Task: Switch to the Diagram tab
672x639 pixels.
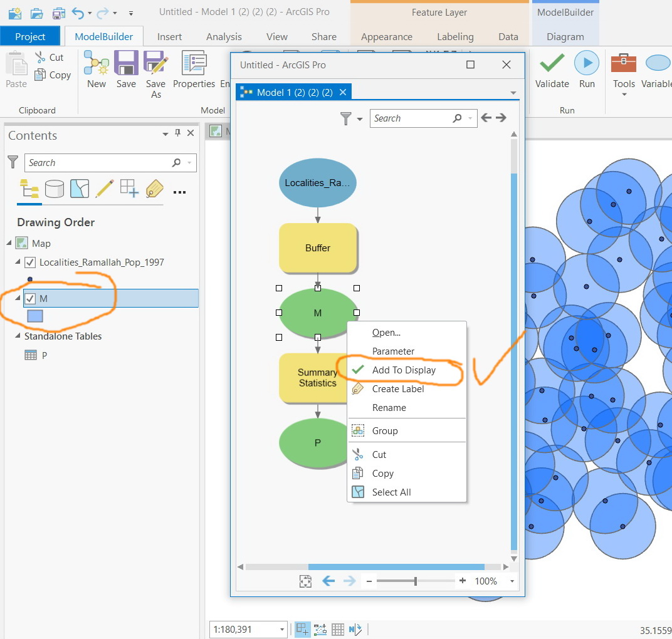Action: pyautogui.click(x=565, y=37)
